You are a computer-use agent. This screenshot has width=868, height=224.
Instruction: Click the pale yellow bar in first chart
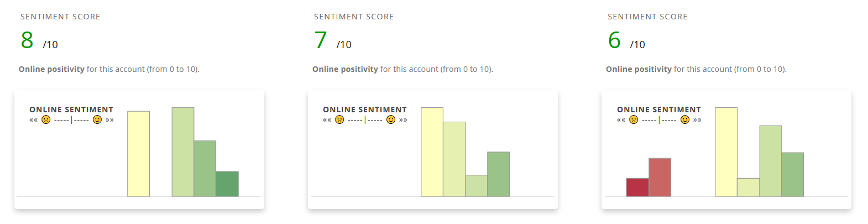139,154
